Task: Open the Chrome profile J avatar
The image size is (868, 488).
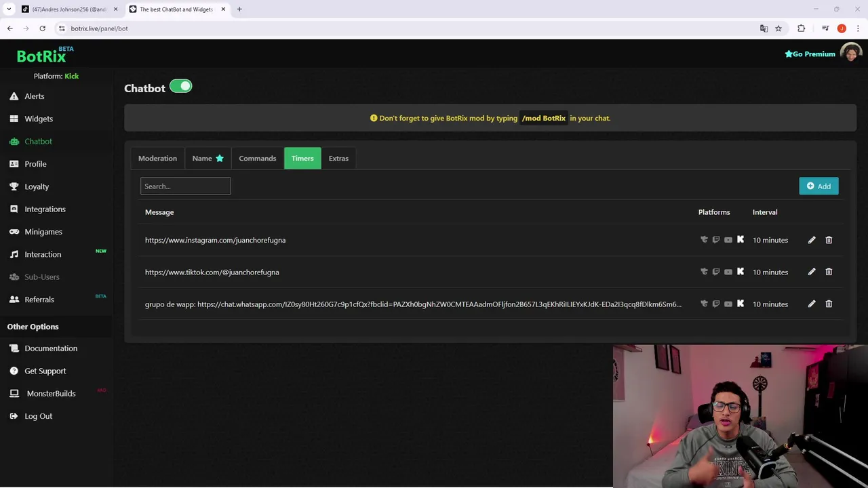Action: 842,28
